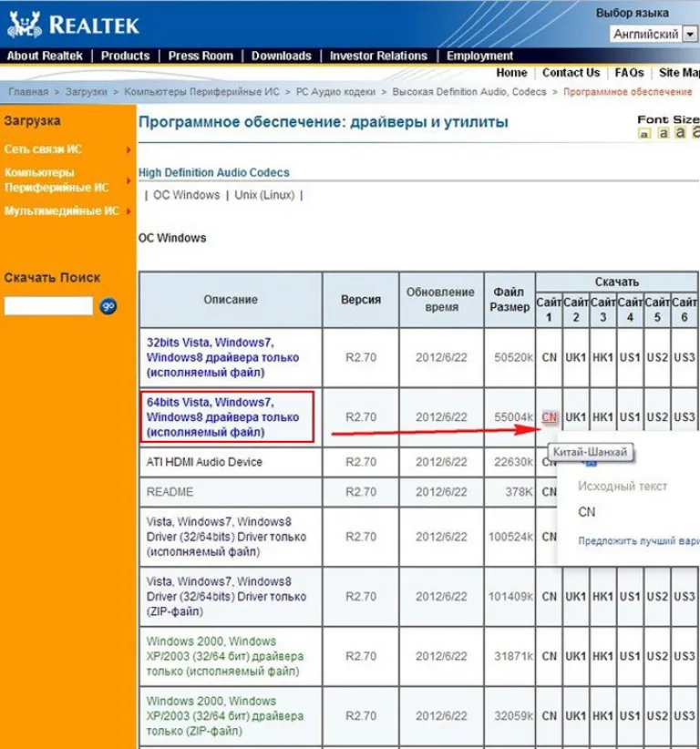
Task: Expand Компьютеры Периферийные ИС sidebar arrow
Action: click(x=129, y=180)
